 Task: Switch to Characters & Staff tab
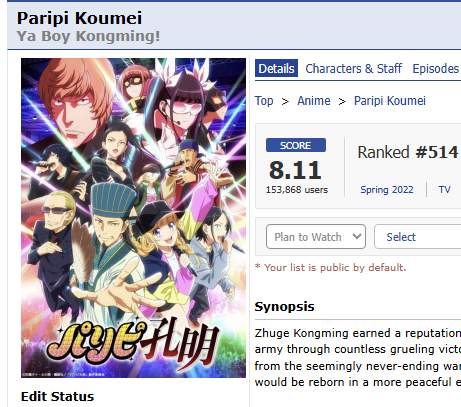point(354,68)
